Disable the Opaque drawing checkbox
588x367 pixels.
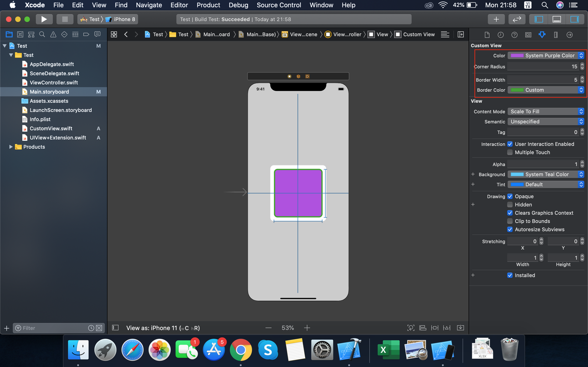(510, 196)
